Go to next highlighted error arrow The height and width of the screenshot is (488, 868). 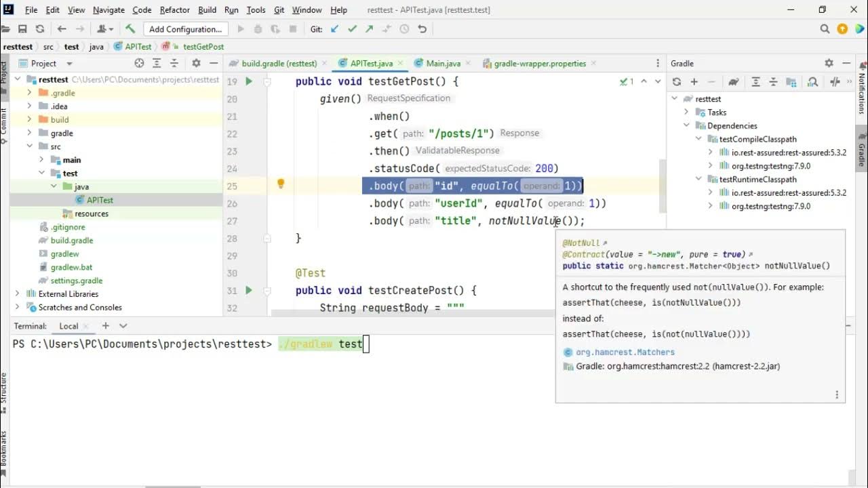click(x=657, y=81)
